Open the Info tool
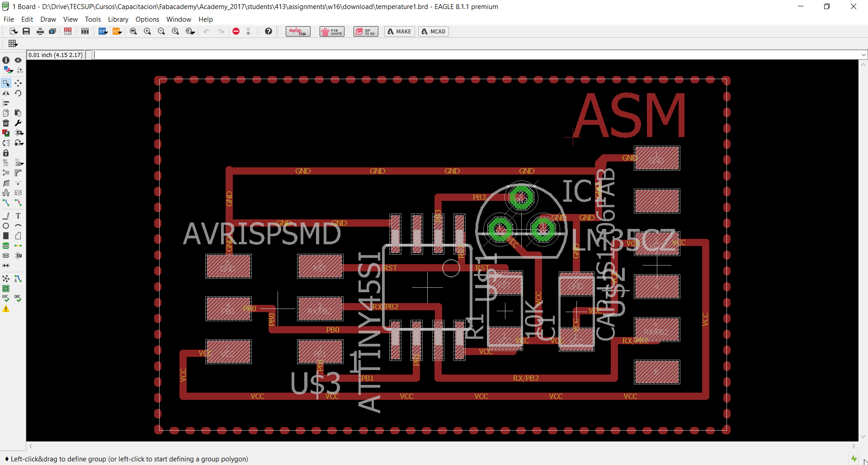The height and width of the screenshot is (465, 868). pyautogui.click(x=6, y=60)
